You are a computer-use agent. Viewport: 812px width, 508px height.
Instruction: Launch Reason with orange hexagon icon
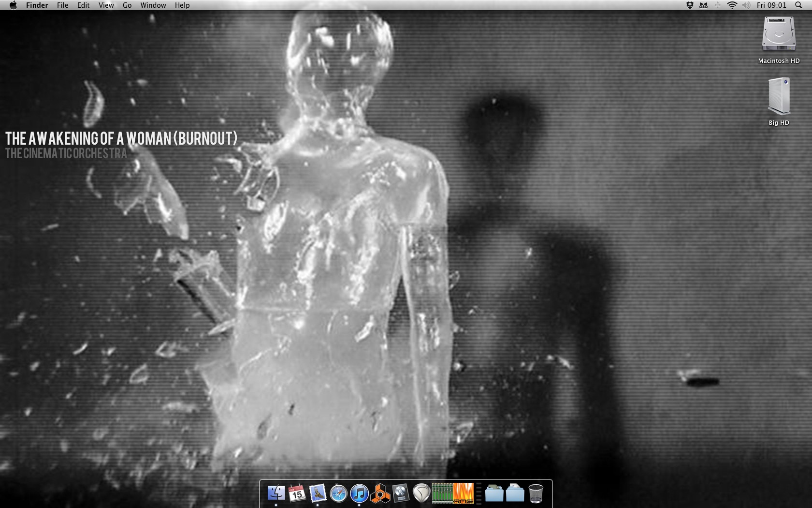pyautogui.click(x=380, y=494)
